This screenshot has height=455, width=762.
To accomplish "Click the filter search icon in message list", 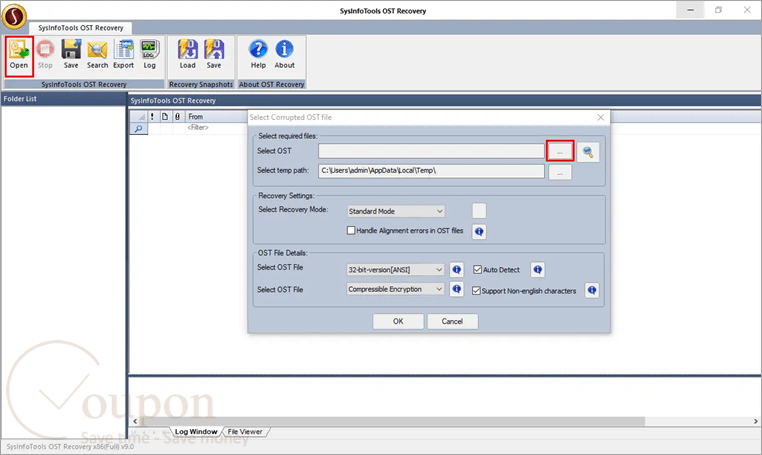I will 139,128.
